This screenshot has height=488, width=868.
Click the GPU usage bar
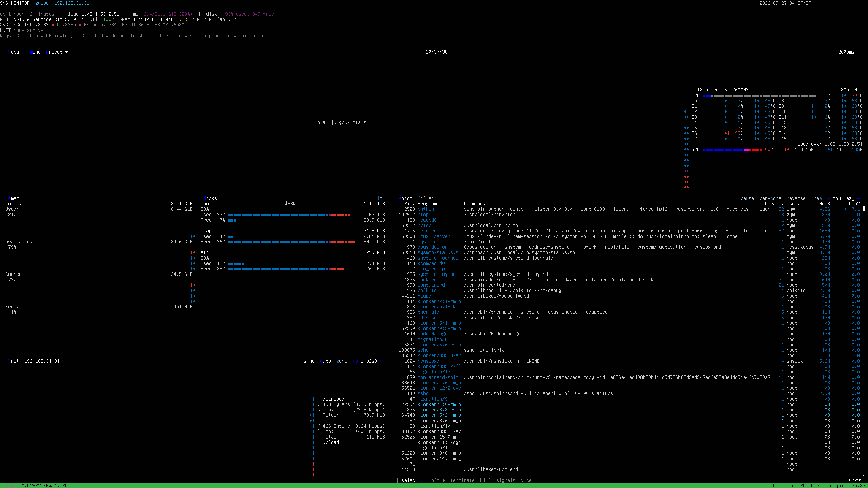(x=732, y=149)
